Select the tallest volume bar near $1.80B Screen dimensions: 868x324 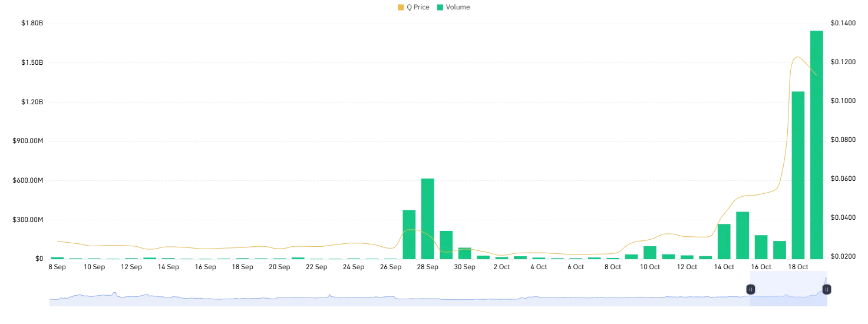[x=817, y=145]
